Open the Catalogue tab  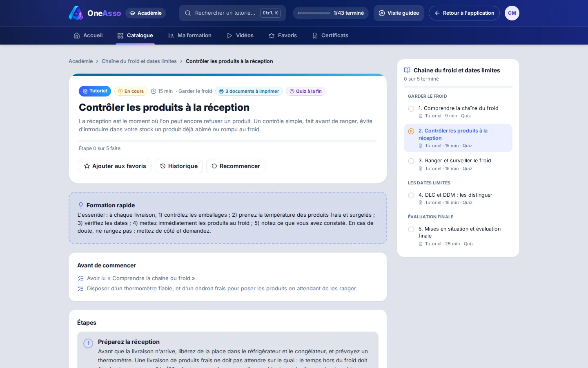[135, 36]
